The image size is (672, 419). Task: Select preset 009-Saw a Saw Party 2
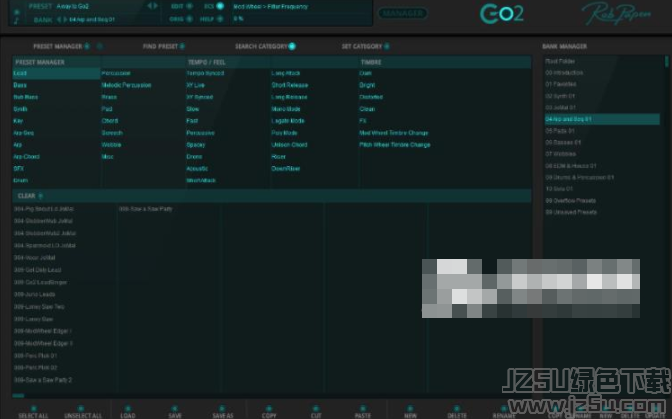coord(43,380)
